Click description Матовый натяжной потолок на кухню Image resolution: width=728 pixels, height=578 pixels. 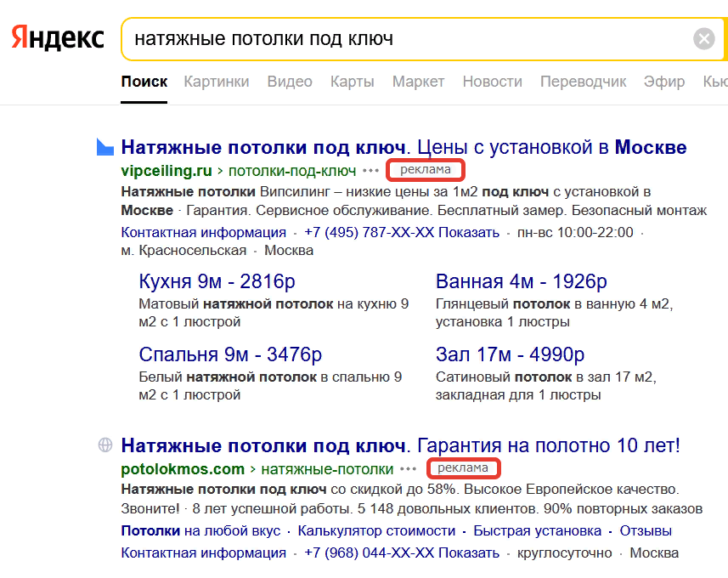[x=274, y=313]
